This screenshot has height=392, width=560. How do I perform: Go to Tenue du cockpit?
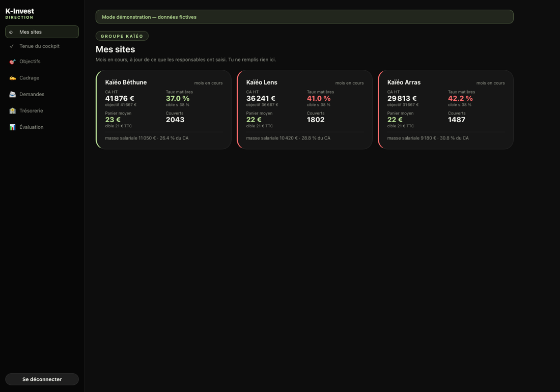pos(42,46)
